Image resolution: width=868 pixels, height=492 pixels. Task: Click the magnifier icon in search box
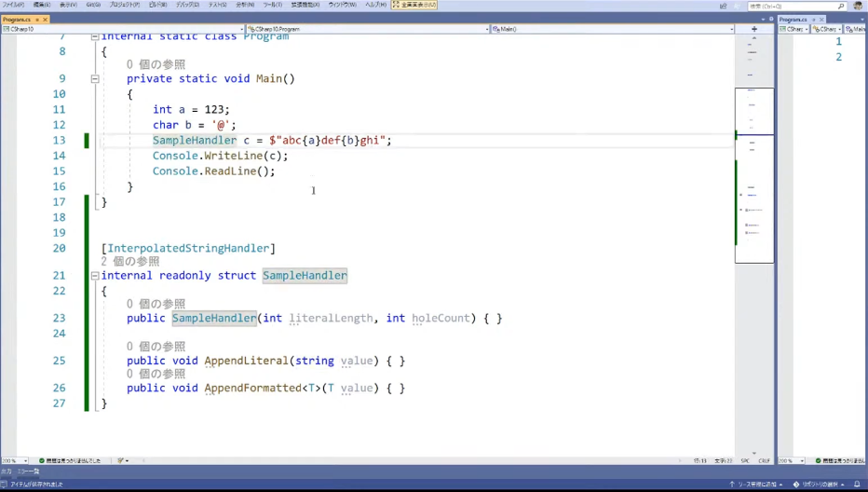841,7
